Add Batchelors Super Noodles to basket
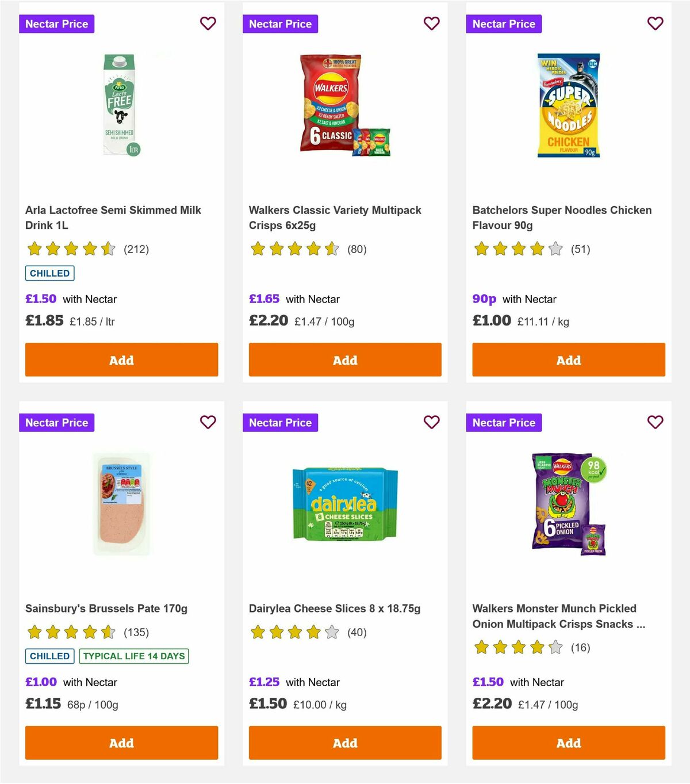 tap(568, 360)
